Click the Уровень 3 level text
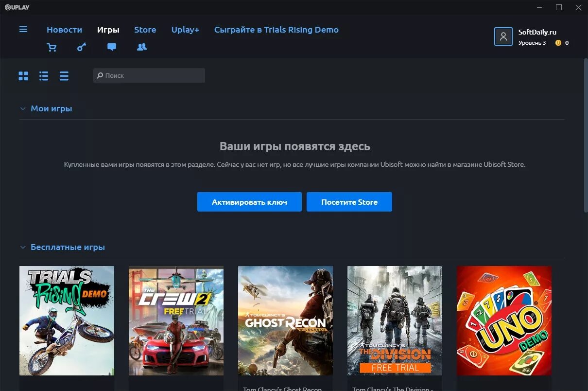 coord(532,43)
